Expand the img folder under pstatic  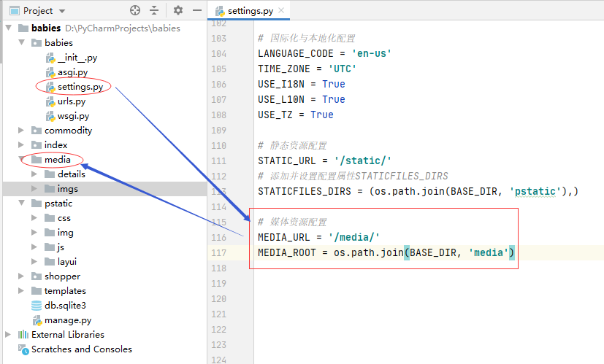click(34, 233)
